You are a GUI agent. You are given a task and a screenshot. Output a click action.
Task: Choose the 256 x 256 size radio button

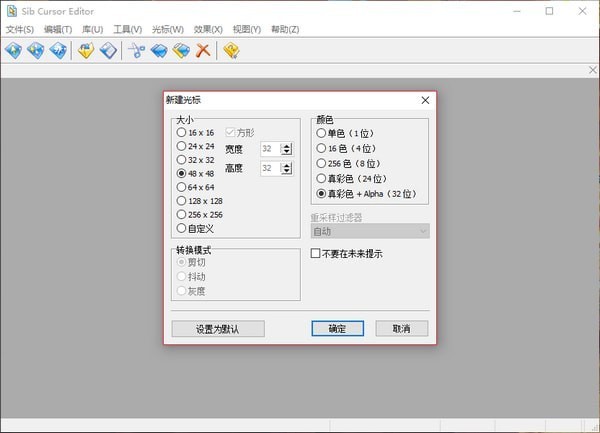[x=181, y=214]
